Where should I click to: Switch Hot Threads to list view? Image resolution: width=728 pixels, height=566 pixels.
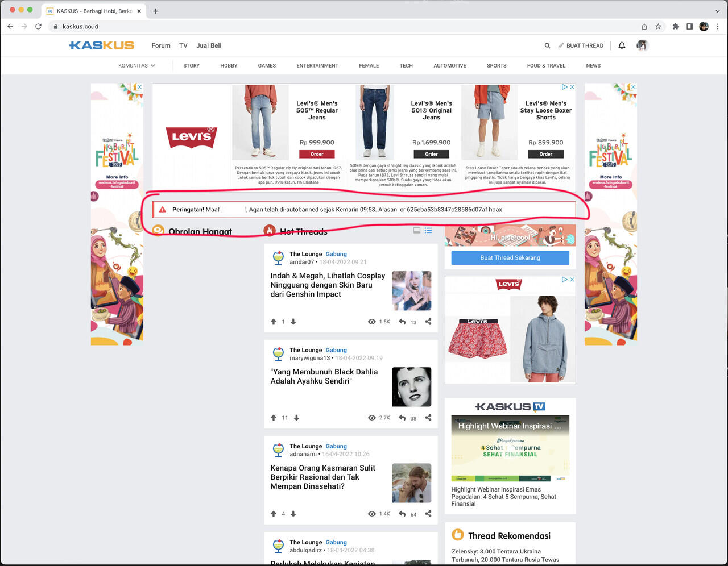coord(428,230)
